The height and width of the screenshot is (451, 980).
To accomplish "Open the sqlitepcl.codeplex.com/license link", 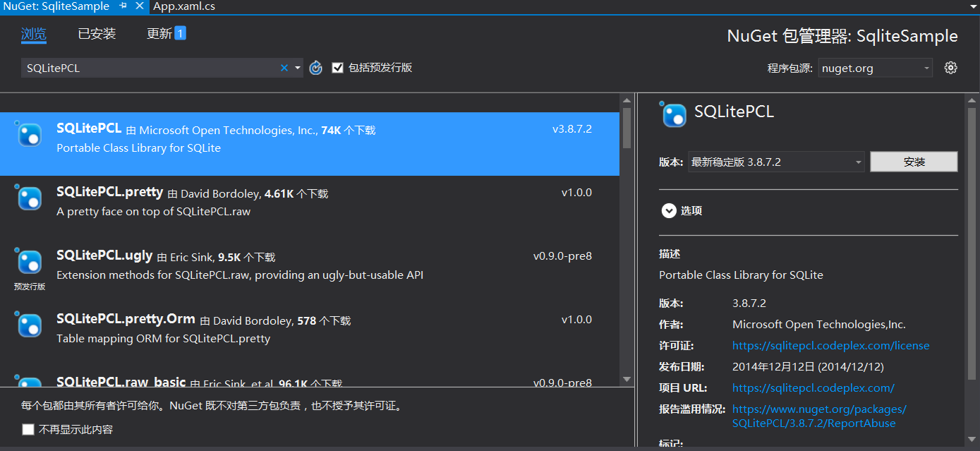I will [830, 346].
